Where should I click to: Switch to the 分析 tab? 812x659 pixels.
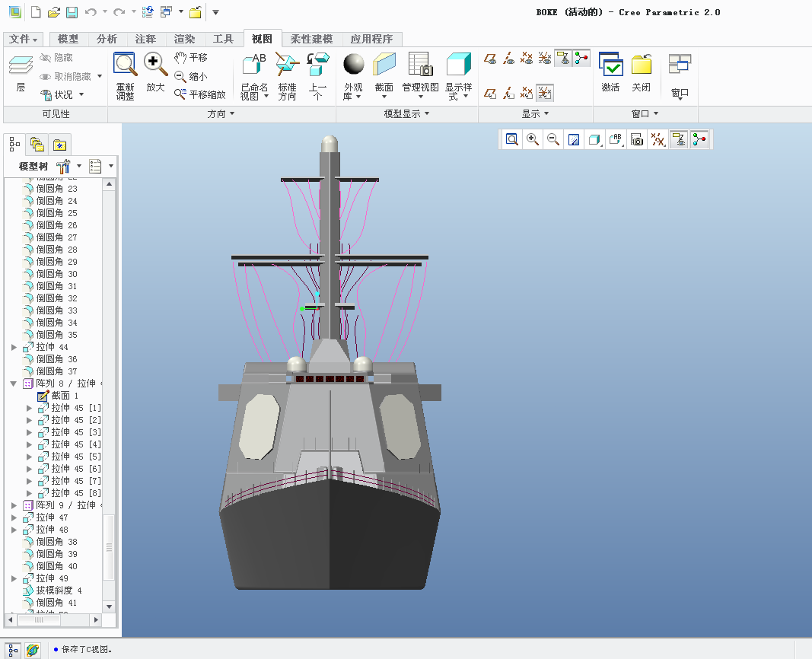point(107,39)
